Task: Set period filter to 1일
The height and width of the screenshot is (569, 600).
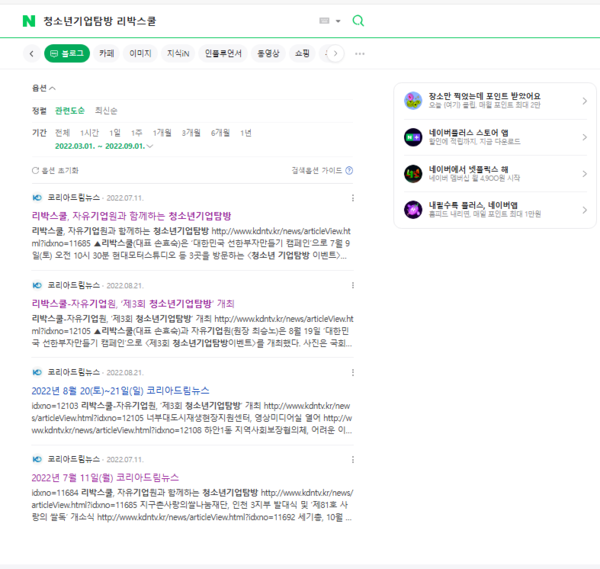Action: (115, 133)
